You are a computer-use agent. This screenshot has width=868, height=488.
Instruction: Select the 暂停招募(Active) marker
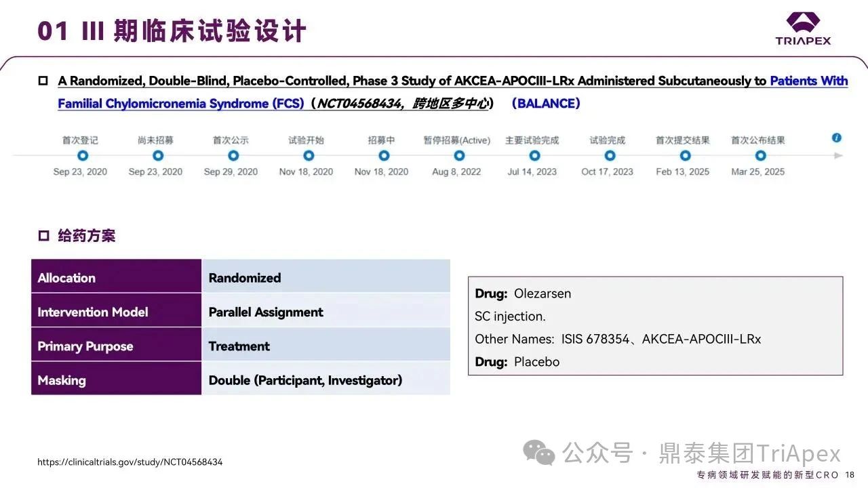pyautogui.click(x=458, y=156)
